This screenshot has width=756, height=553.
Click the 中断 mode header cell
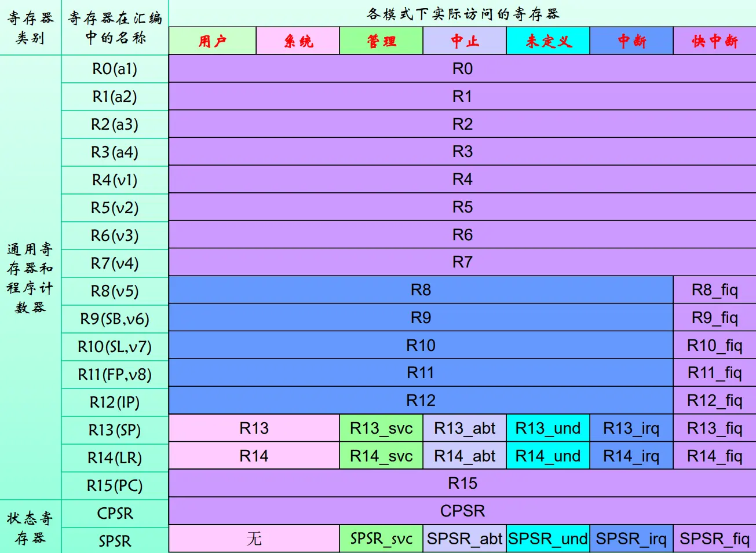tap(631, 41)
